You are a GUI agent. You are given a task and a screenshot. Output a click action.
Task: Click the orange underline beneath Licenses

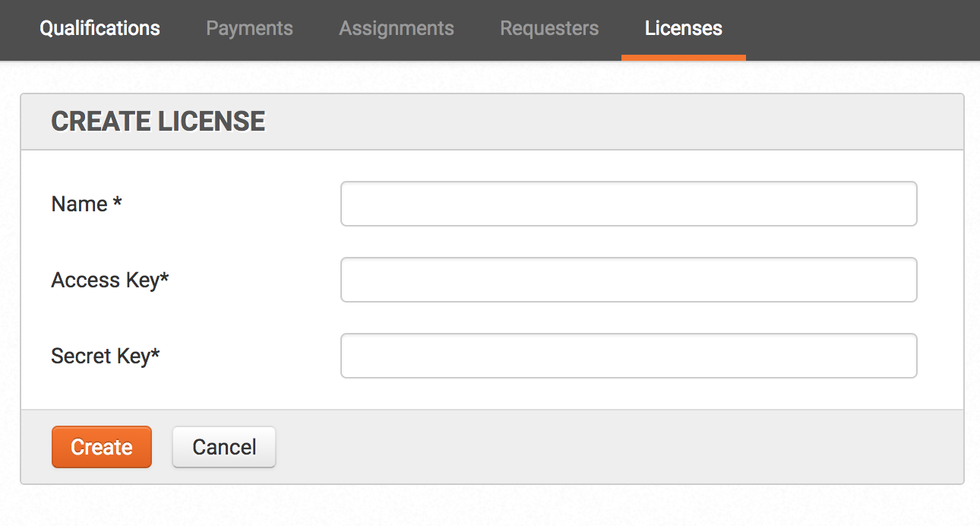point(683,58)
